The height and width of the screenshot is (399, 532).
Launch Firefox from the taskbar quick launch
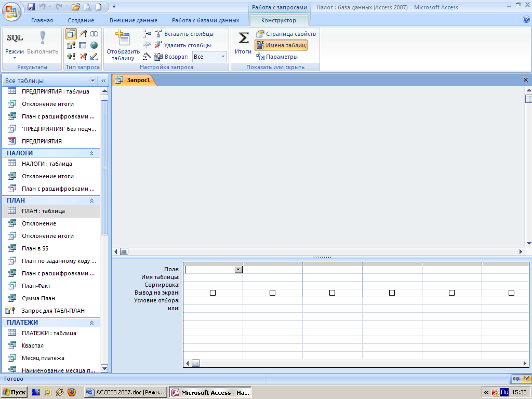point(72,392)
